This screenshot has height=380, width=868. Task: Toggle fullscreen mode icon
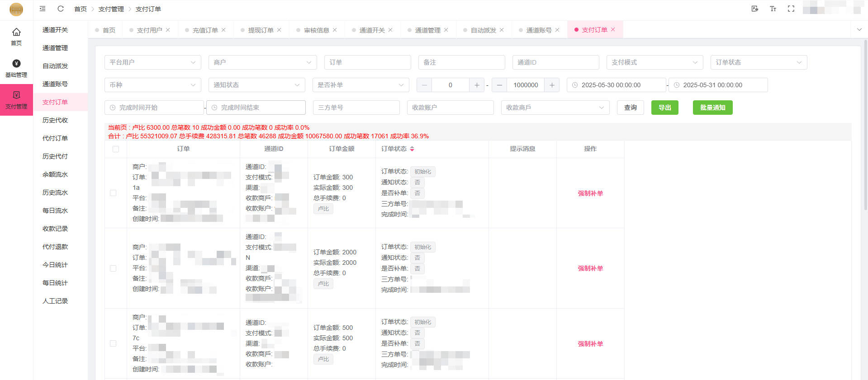coord(791,9)
